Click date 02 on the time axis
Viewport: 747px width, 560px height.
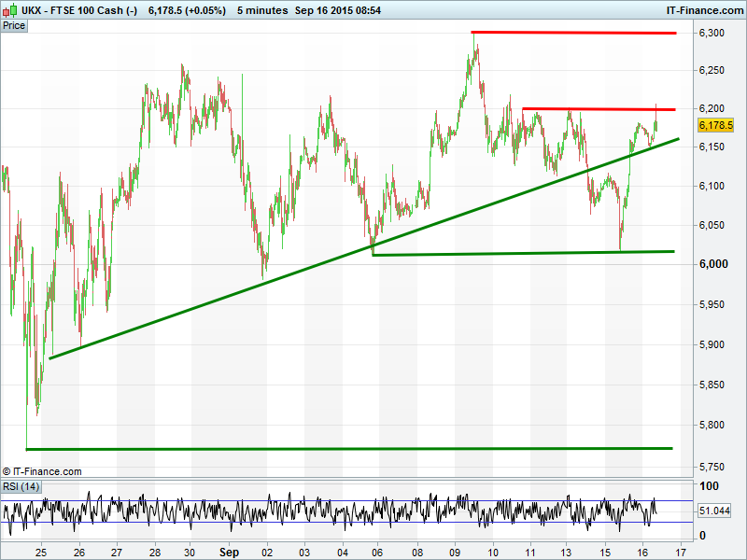[x=267, y=553]
